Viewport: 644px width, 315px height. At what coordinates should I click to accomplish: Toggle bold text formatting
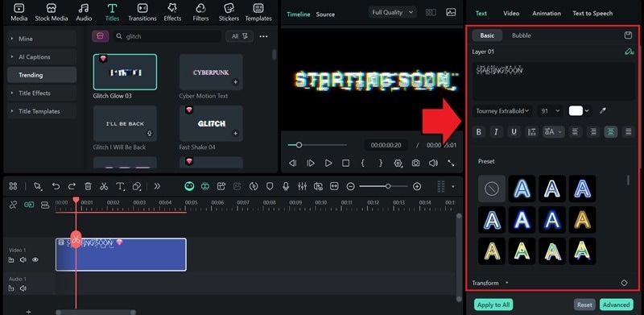[x=479, y=132]
